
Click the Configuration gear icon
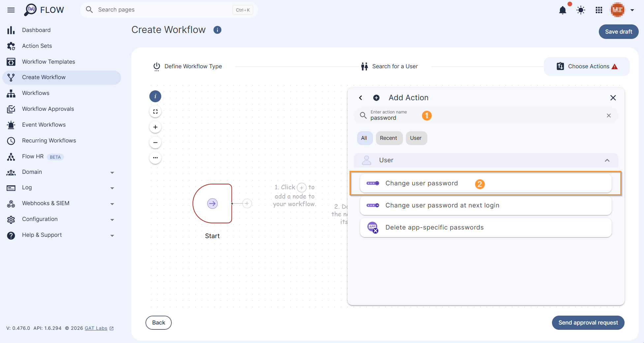tap(11, 220)
